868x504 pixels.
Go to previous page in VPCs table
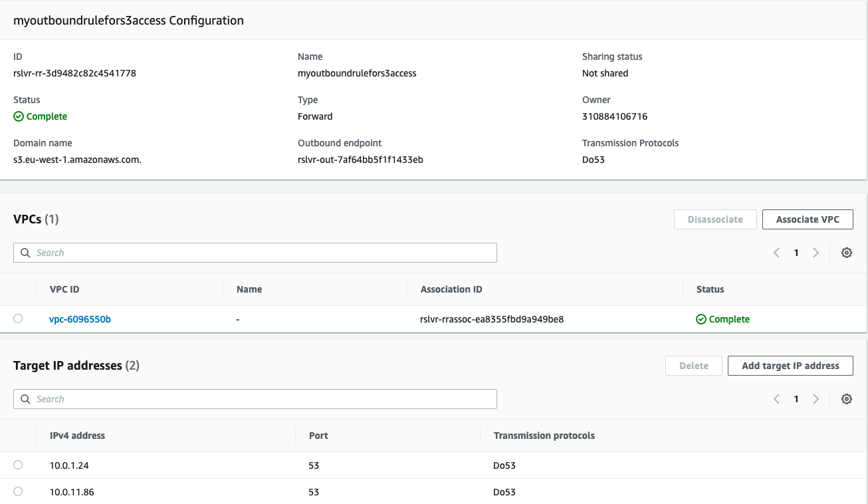click(776, 253)
